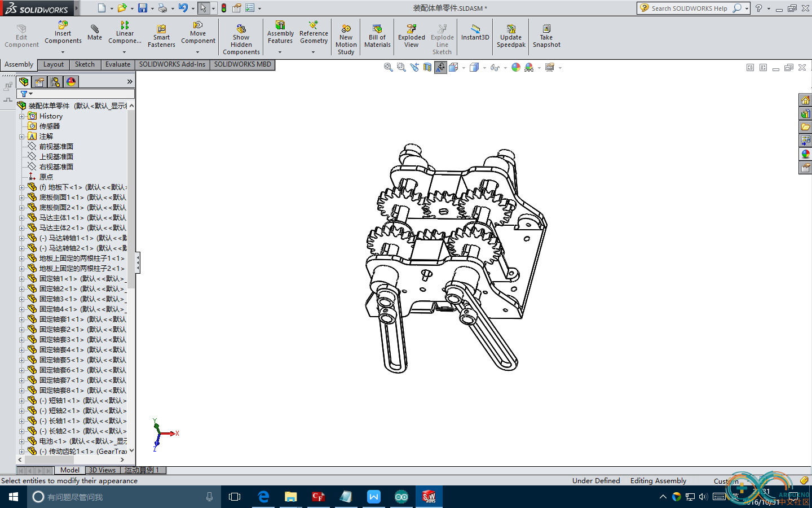Expand the 马达主体1<1> component node
The width and height of the screenshot is (812, 508).
[x=22, y=218]
